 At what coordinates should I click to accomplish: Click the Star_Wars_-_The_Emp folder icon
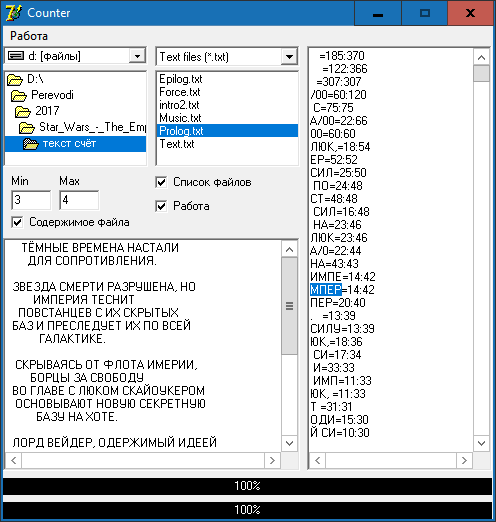pyautogui.click(x=27, y=128)
